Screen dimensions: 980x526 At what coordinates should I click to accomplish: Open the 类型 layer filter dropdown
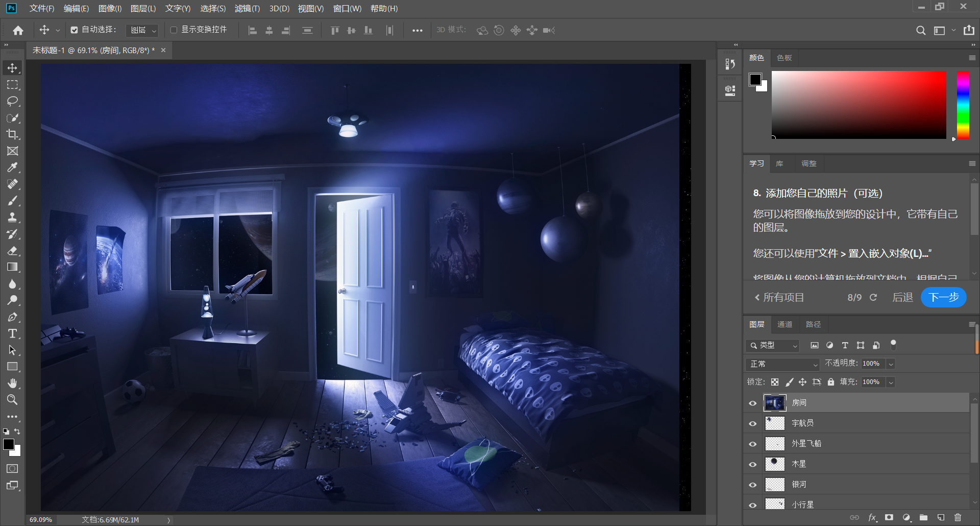(772, 346)
